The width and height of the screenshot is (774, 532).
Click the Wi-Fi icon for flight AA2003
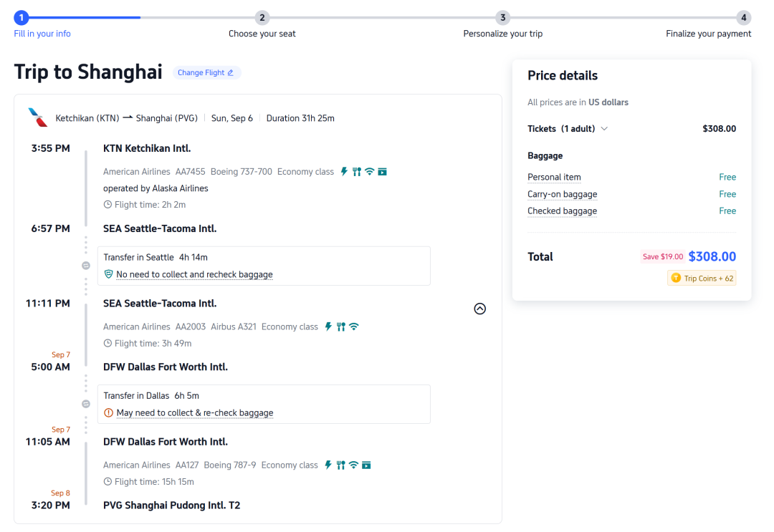tap(353, 327)
